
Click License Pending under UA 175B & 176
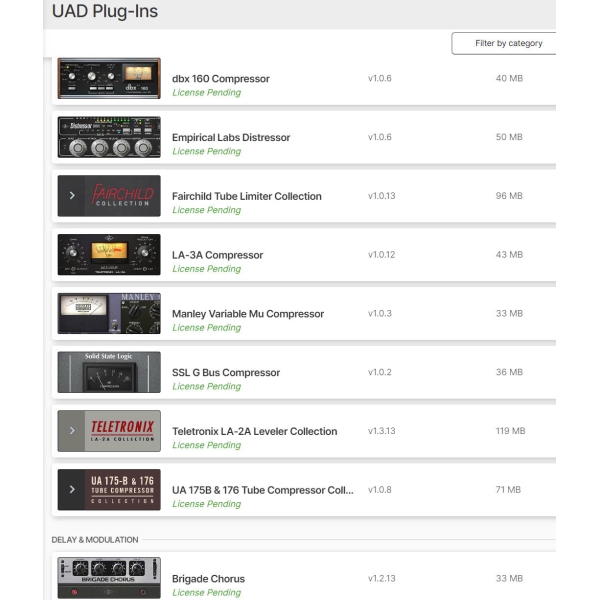(x=207, y=504)
